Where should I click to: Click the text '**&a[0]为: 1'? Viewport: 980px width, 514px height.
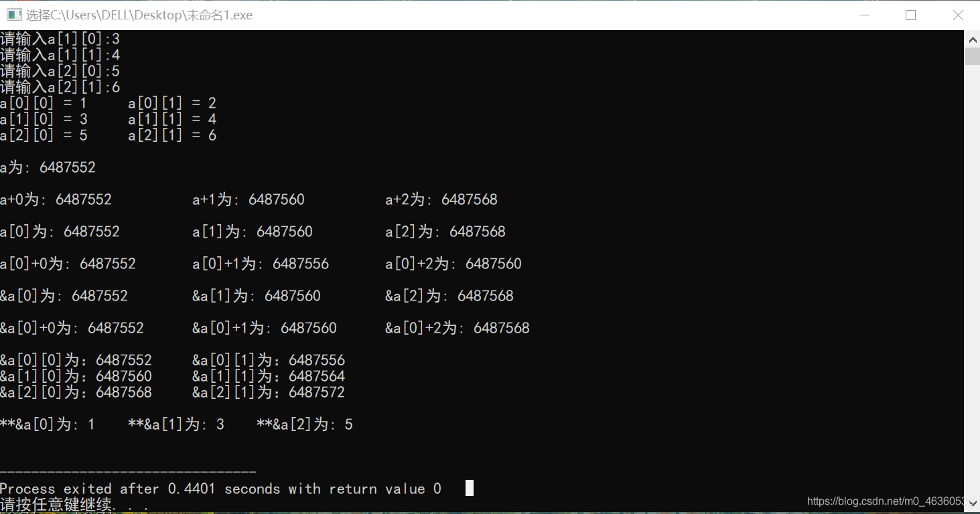point(48,424)
